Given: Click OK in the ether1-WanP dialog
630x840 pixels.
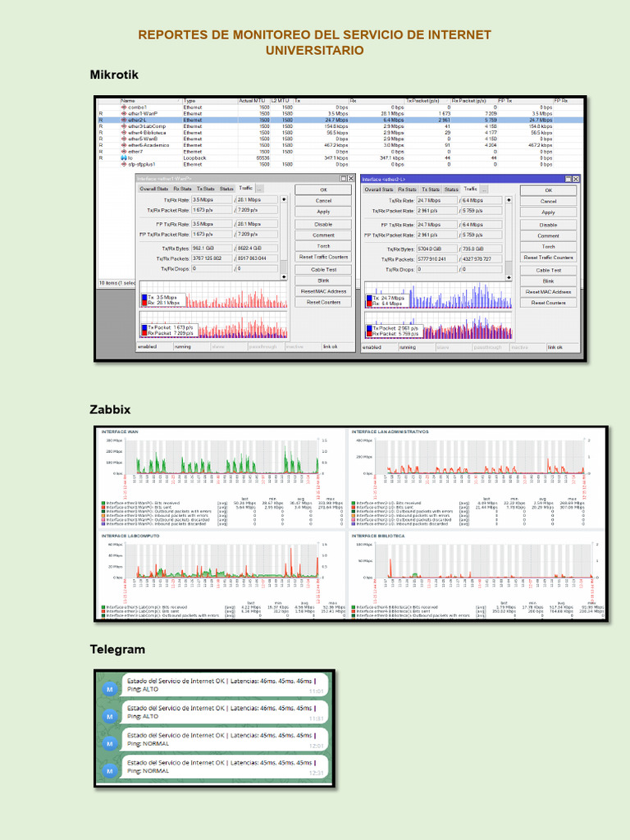Looking at the screenshot, I should (323, 189).
